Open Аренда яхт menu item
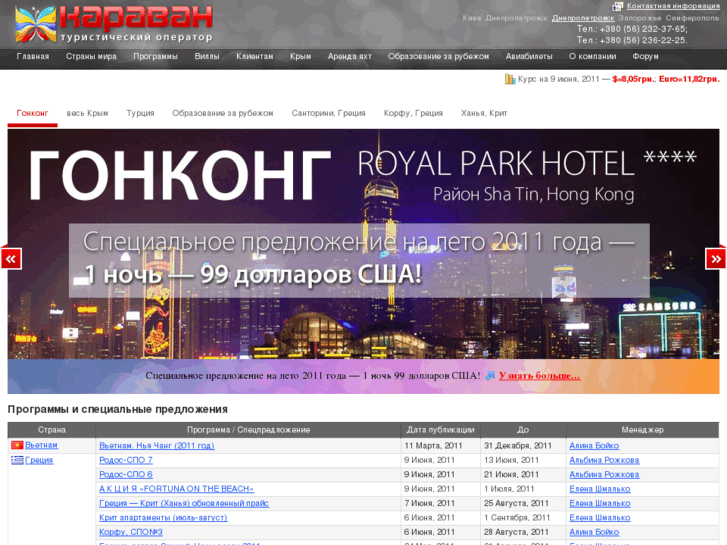Screen dimensions: 727x545 pyautogui.click(x=350, y=56)
